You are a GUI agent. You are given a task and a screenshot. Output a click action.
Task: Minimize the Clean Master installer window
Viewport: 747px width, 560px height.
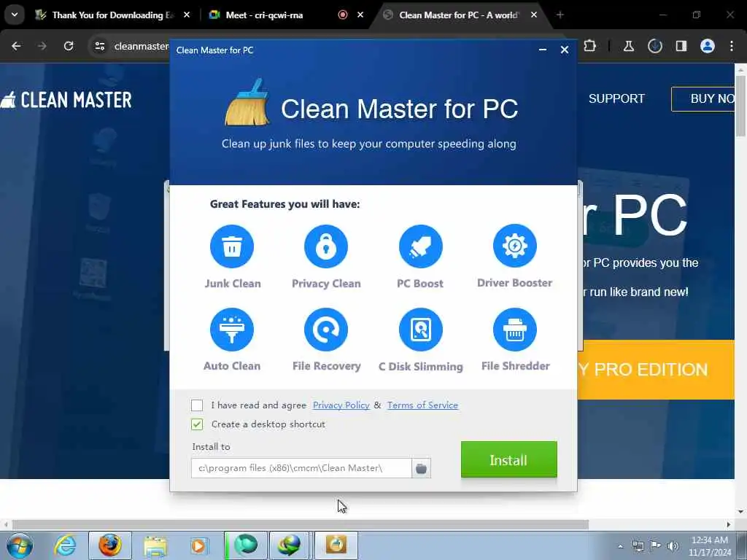542,50
